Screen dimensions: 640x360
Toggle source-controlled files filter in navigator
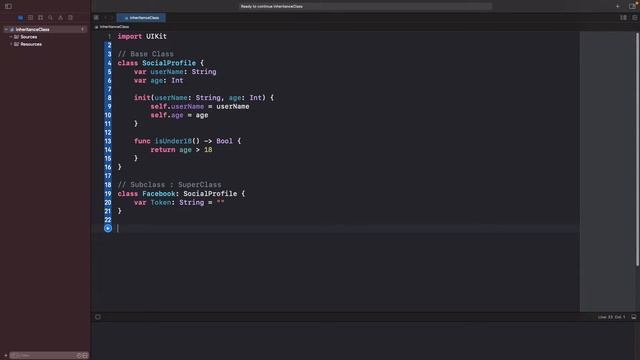pos(85,356)
